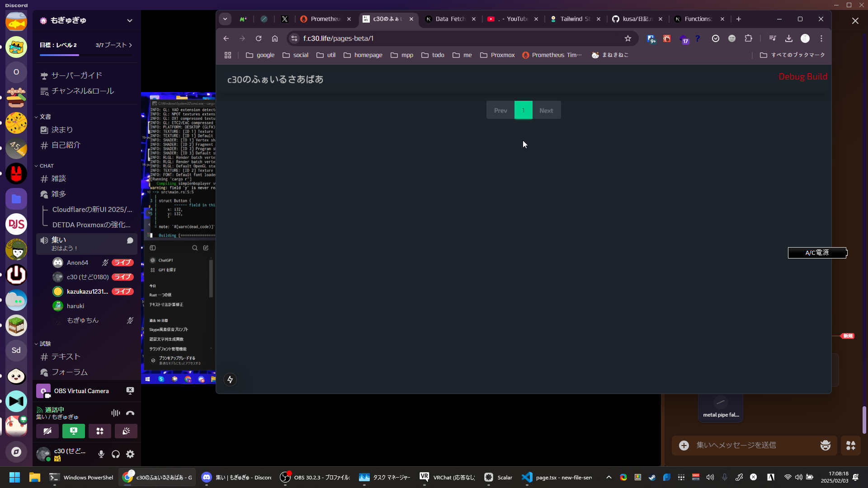Click the Next pagination button
Viewport: 868px width, 488px height.
(x=546, y=110)
